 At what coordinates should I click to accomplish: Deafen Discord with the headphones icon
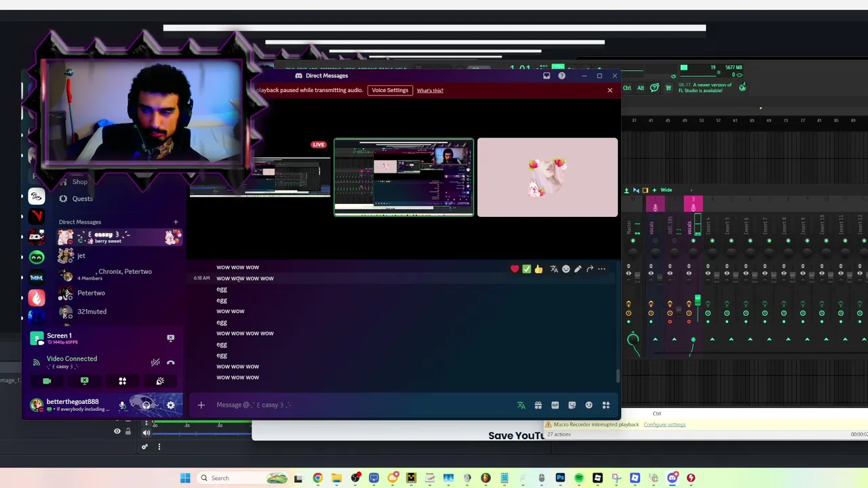146,405
